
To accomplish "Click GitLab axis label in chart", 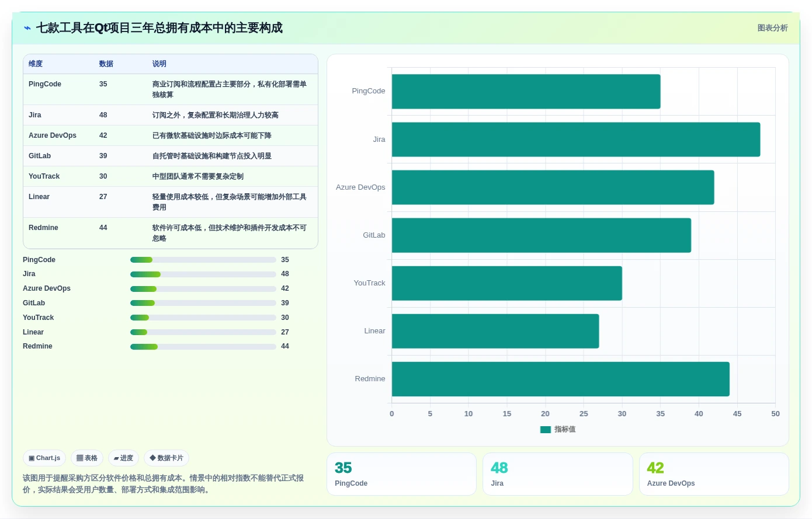I will 374,235.
